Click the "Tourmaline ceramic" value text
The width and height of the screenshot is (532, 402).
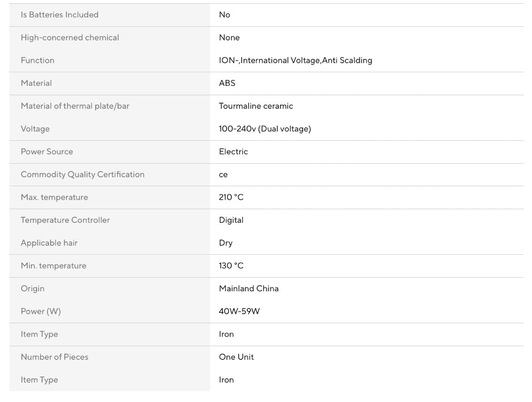pos(256,106)
